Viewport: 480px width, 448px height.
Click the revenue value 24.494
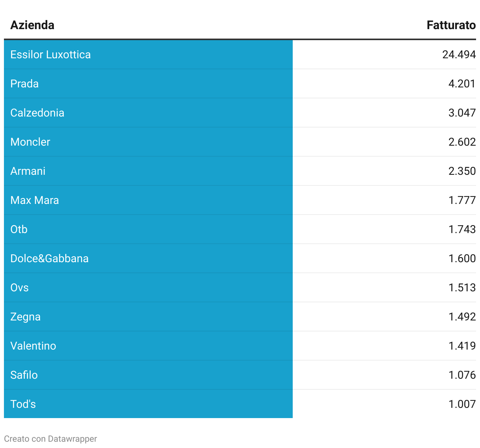pyautogui.click(x=459, y=55)
